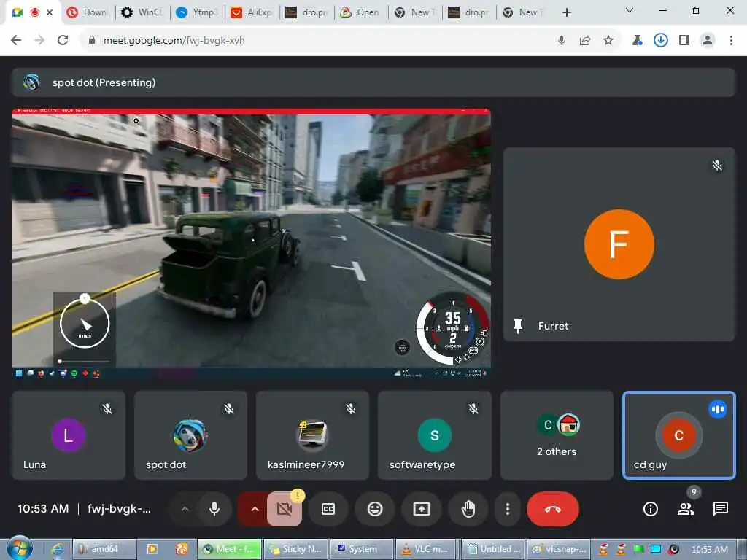Switch to Untitled Notepad taskbar window
Image resolution: width=747 pixels, height=560 pixels.
(493, 549)
